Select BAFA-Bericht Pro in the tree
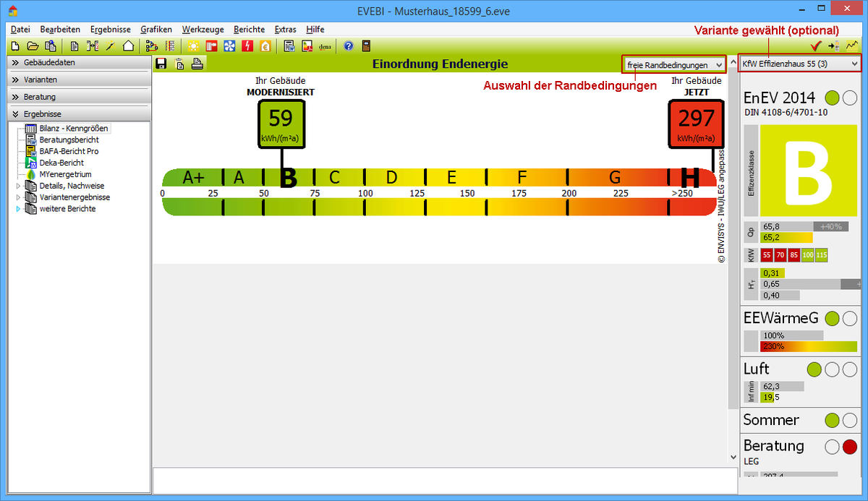 click(x=69, y=151)
